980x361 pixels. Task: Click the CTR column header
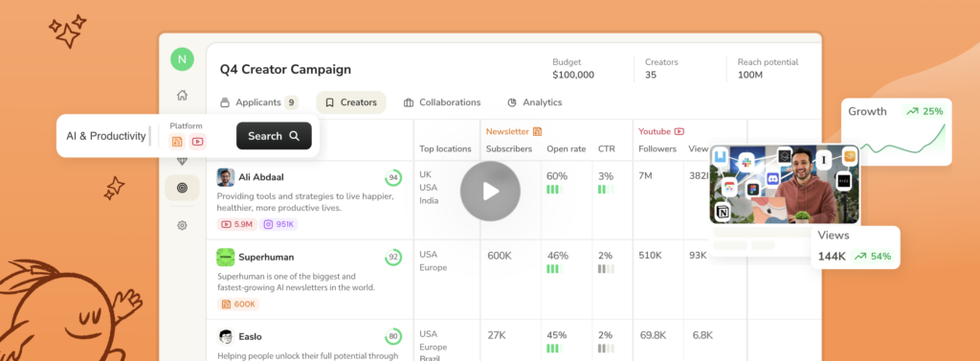[606, 149]
